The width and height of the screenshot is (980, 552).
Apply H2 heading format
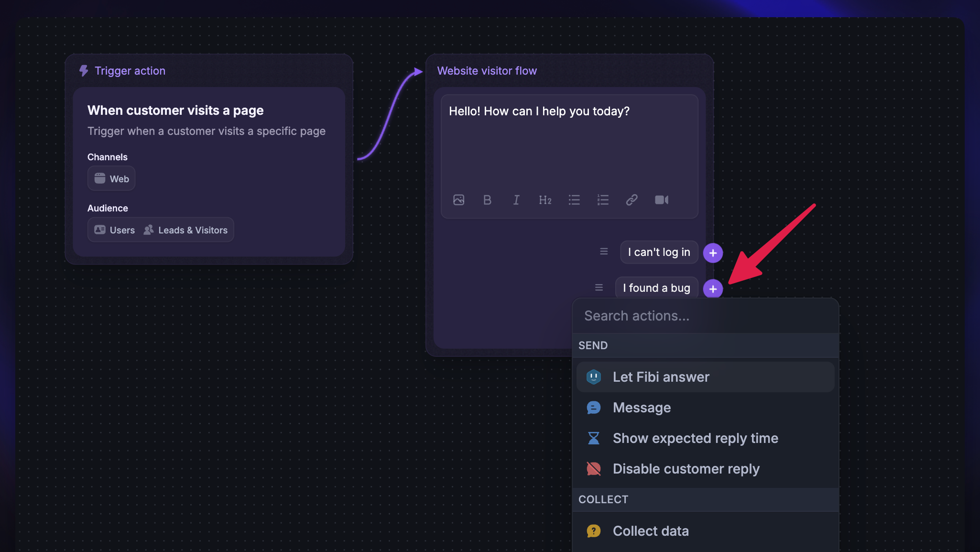[545, 200]
